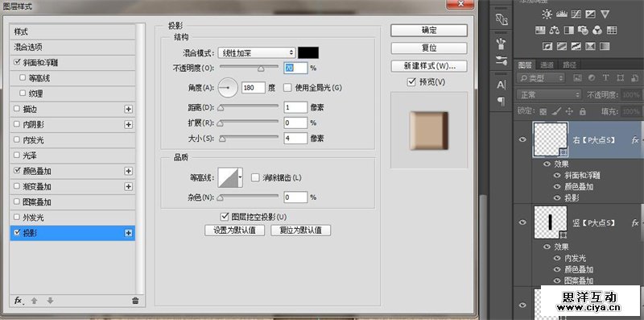Select 混合选项 in style list

pyautogui.click(x=72, y=48)
